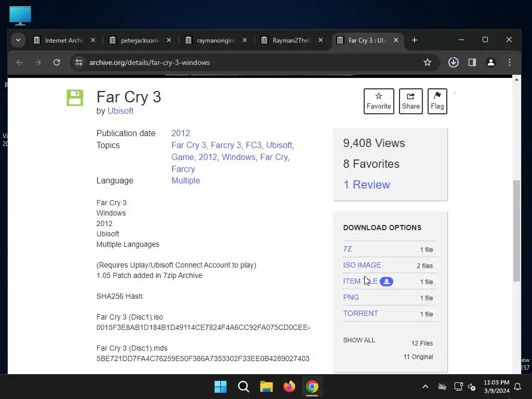Close the Rayman2The tab
The height and width of the screenshot is (399, 532).
tap(320, 40)
